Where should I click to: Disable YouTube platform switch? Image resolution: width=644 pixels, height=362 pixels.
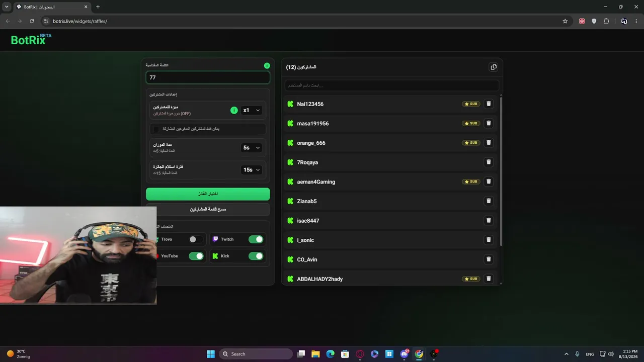(196, 256)
